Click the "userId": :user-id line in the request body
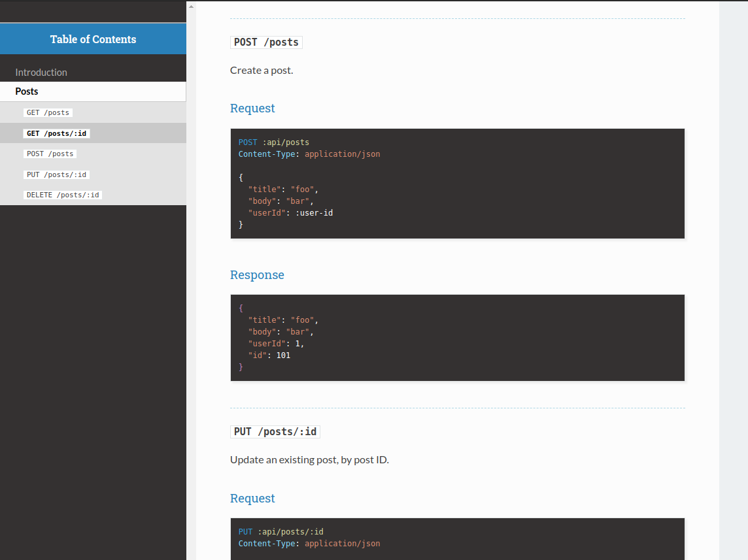 [290, 213]
